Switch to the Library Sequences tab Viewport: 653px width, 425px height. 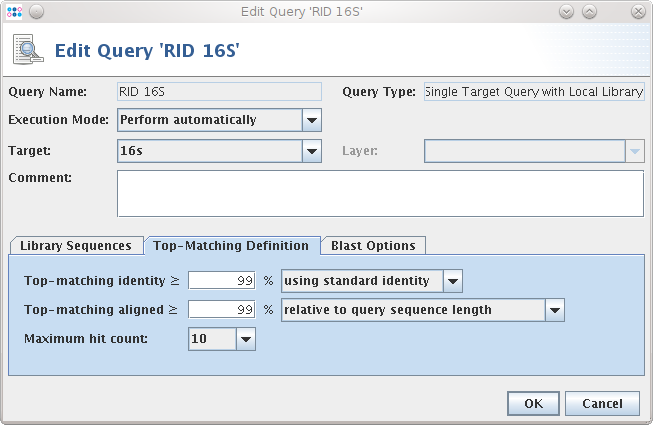point(76,246)
